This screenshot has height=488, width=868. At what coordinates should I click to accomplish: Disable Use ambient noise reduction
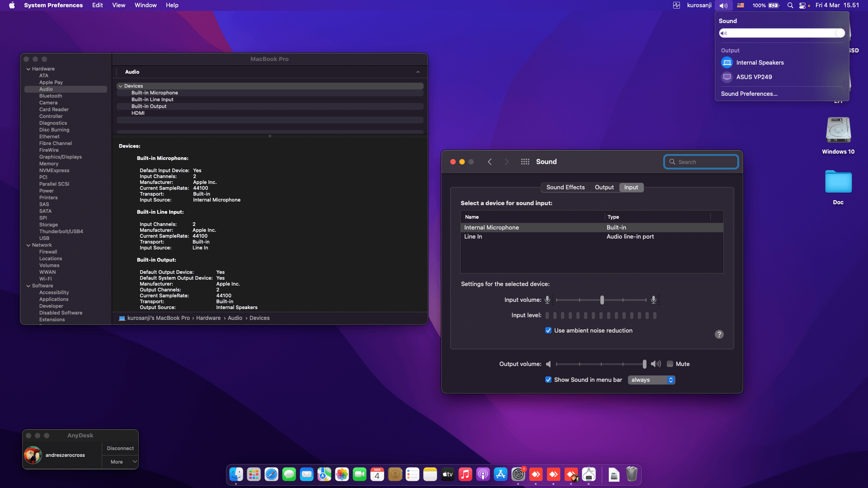pos(548,330)
